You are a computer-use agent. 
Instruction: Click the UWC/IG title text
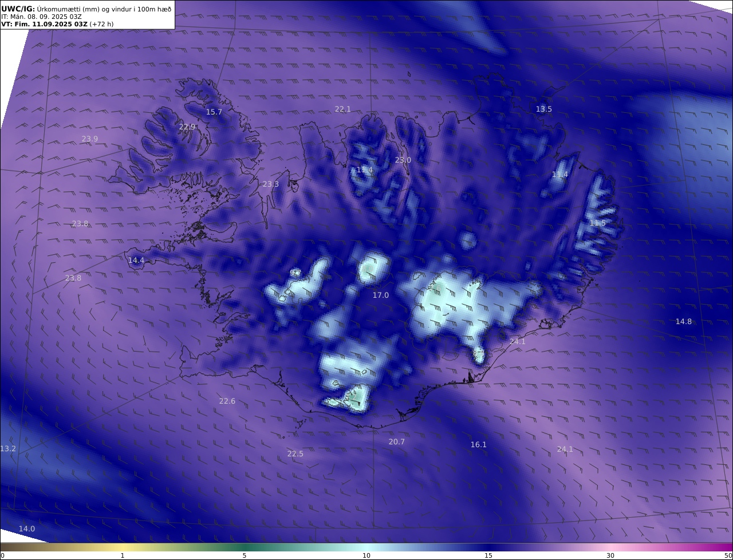coord(18,9)
